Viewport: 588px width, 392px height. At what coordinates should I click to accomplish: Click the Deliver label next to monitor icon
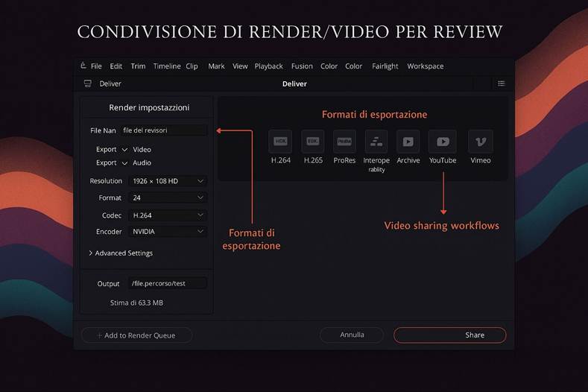[110, 83]
